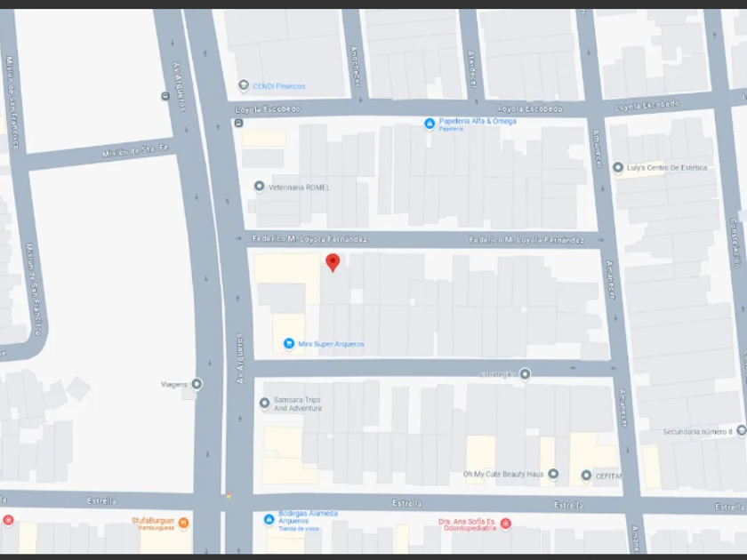
Task: Click the Constelación street label
Action: pyautogui.click(x=735, y=243)
